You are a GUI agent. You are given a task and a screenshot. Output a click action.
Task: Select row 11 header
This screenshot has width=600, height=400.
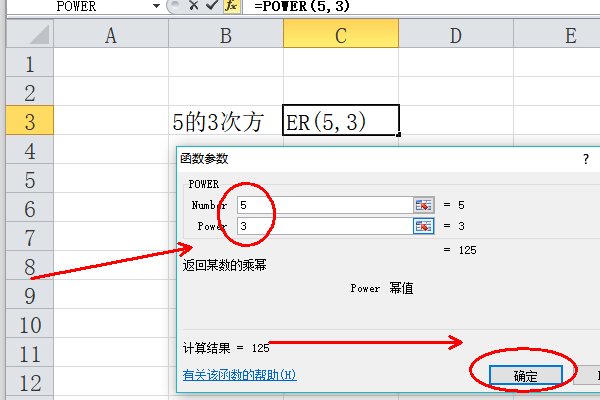point(30,353)
